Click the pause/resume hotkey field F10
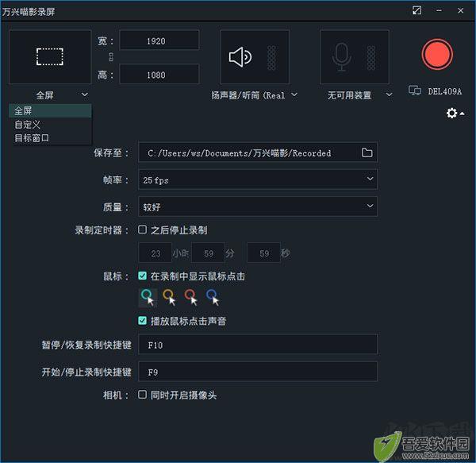476x463 pixels. point(258,344)
